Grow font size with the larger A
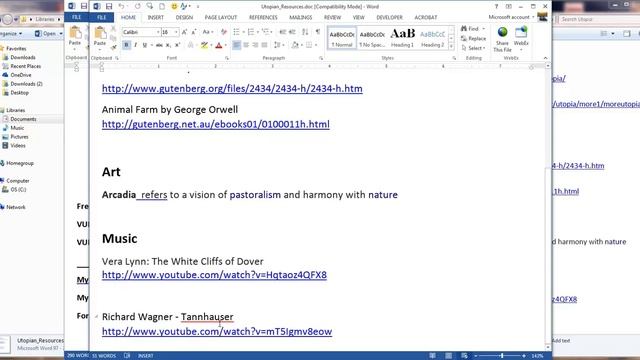 pyautogui.click(x=184, y=32)
